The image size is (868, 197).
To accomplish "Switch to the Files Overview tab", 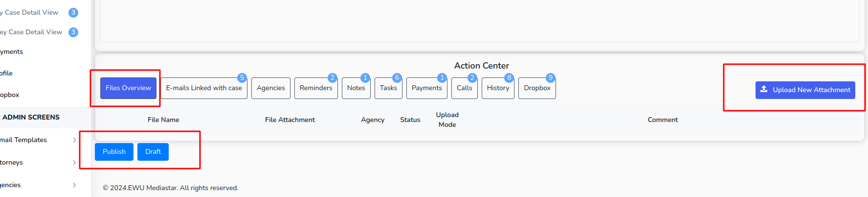I will 128,88.
